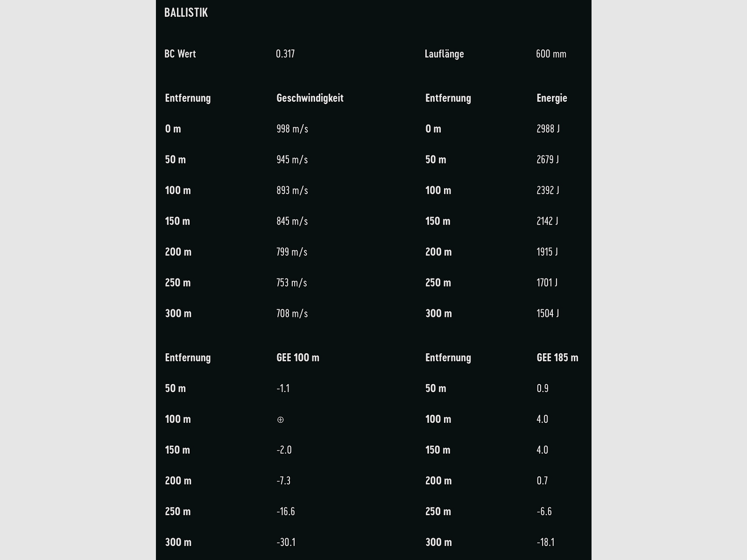Select the -18.1 drop value
This screenshot has height=560, width=747.
(x=545, y=542)
